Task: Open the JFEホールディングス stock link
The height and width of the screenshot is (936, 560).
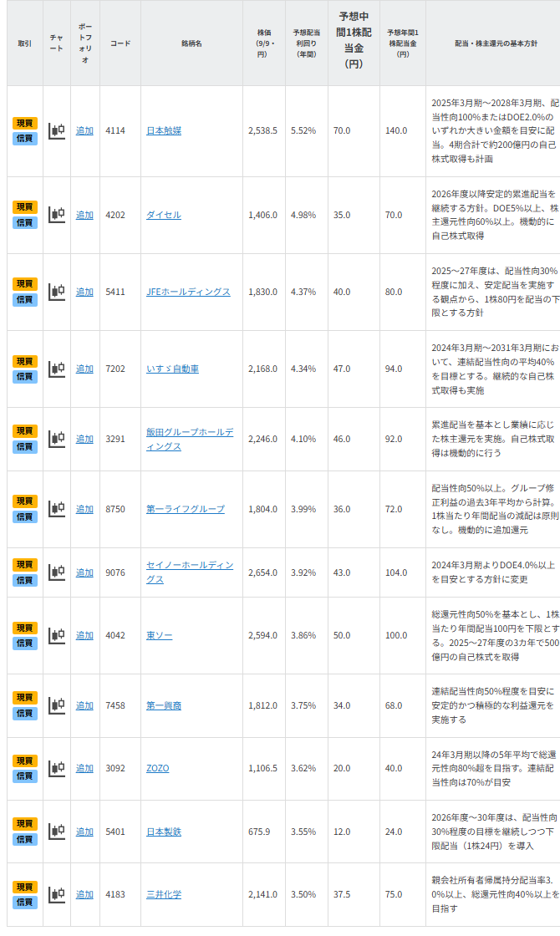Action: pyautogui.click(x=189, y=292)
